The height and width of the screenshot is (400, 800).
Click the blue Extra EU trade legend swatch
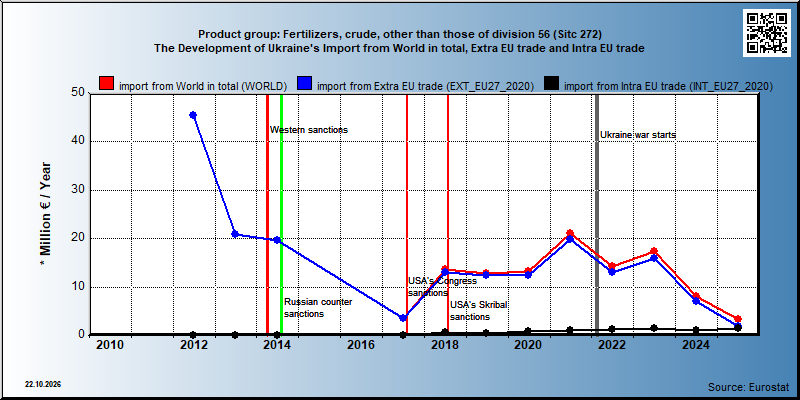305,84
